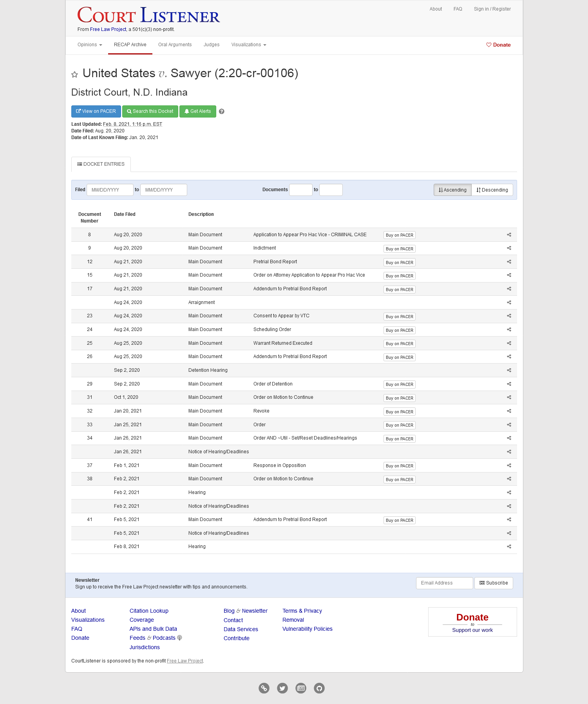Open the Twitter footer icon
588x704 pixels.
point(282,688)
